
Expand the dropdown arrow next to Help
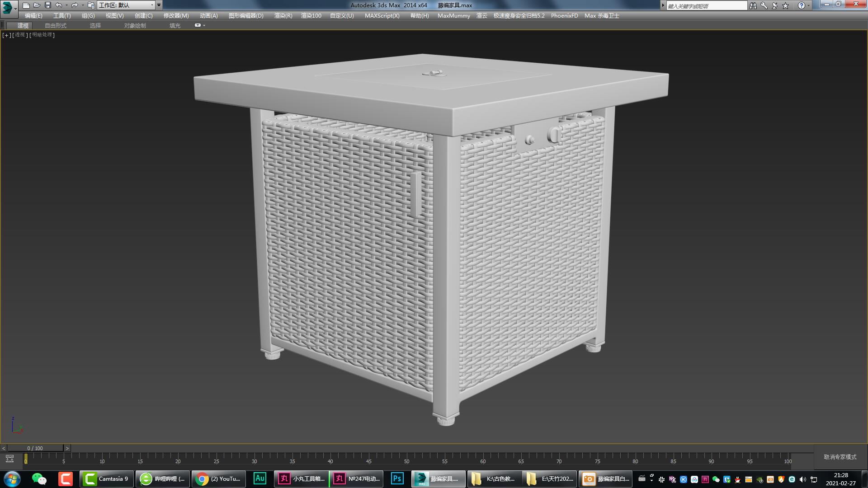pos(809,5)
